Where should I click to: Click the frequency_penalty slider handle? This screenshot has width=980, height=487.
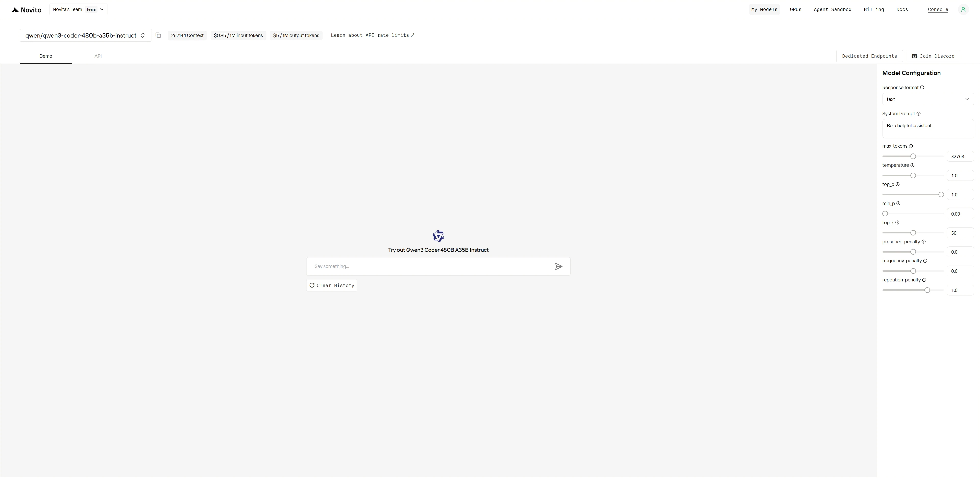click(913, 271)
